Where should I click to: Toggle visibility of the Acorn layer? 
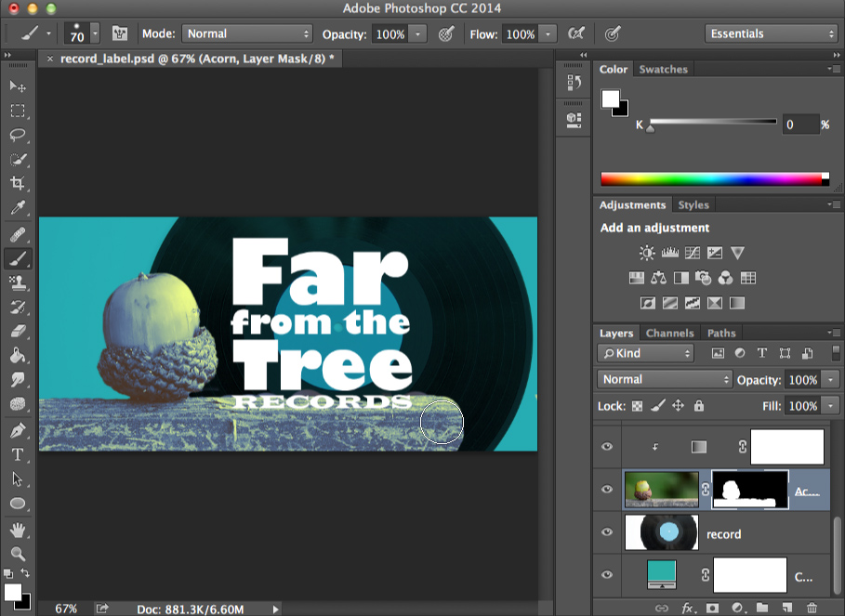[x=606, y=489]
